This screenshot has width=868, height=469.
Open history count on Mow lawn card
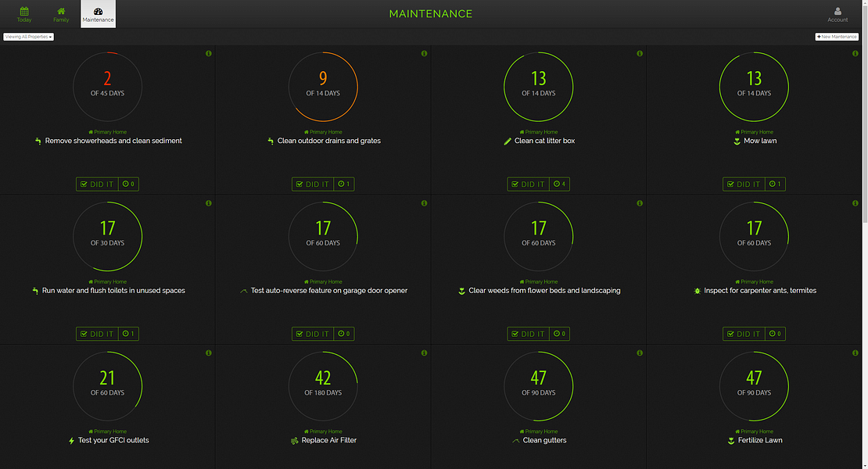(x=775, y=184)
